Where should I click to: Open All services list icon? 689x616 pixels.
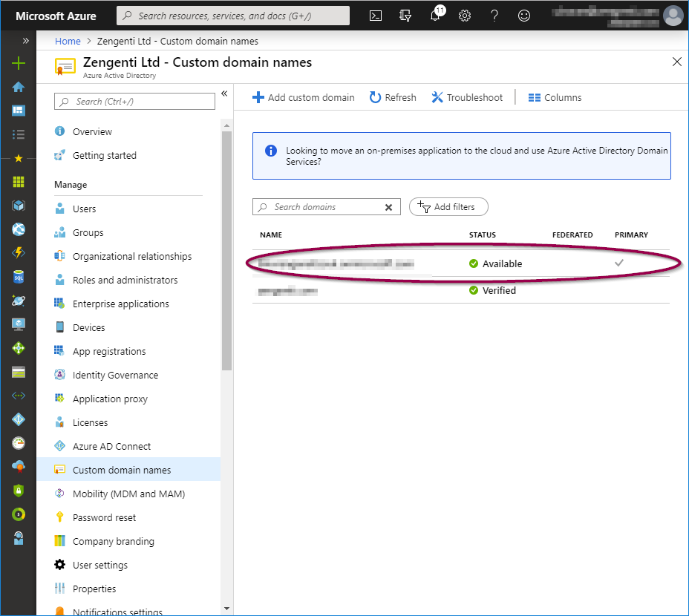(19, 134)
